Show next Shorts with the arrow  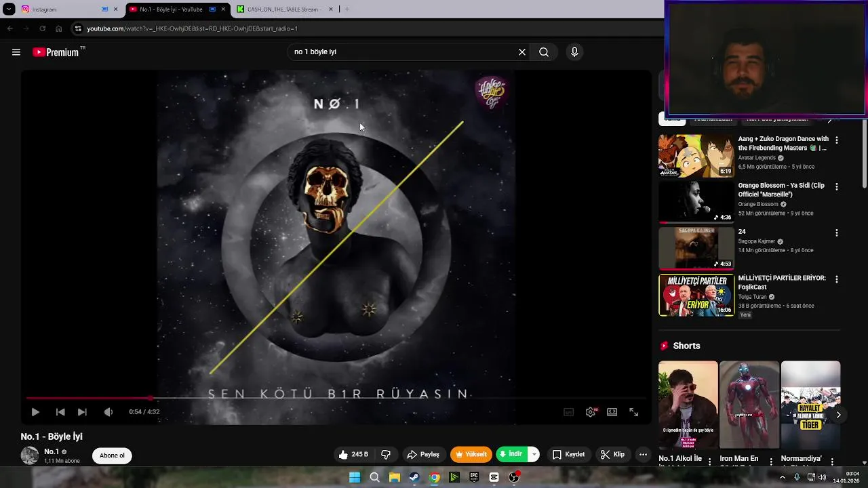click(x=838, y=415)
